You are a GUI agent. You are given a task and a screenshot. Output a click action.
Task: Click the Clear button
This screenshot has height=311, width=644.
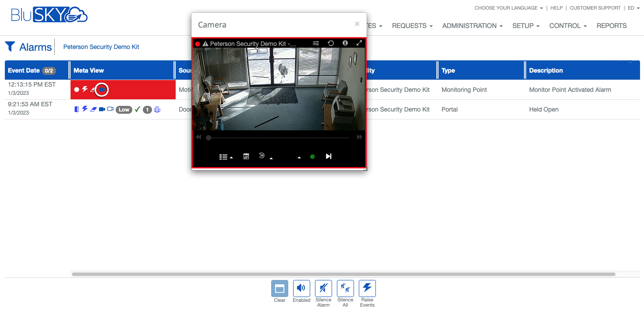pyautogui.click(x=280, y=288)
